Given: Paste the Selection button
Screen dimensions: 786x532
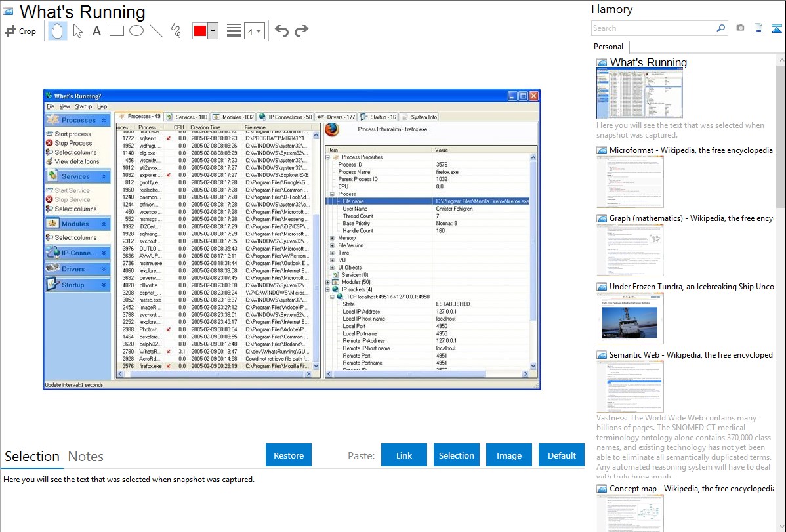Looking at the screenshot, I should click(456, 455).
